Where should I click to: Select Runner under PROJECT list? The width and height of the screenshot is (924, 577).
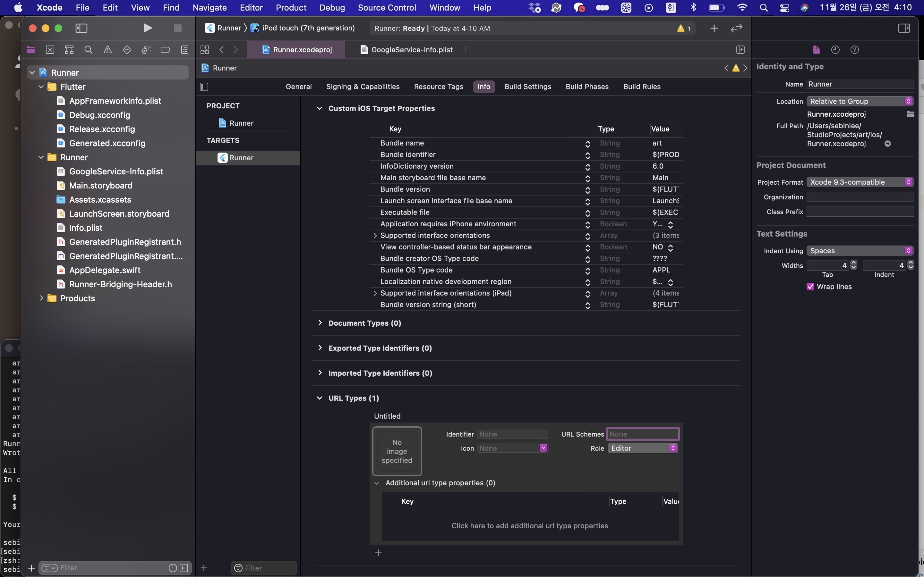click(241, 123)
